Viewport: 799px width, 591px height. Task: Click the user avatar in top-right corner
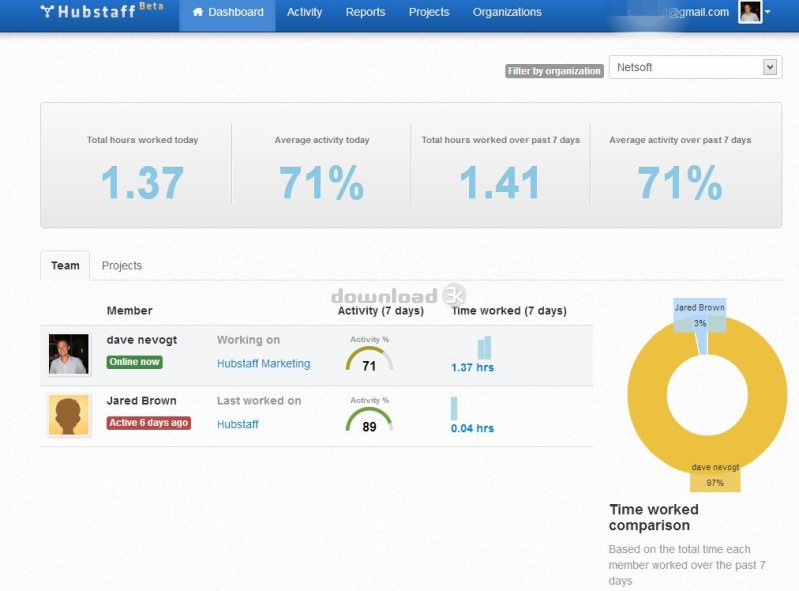749,12
